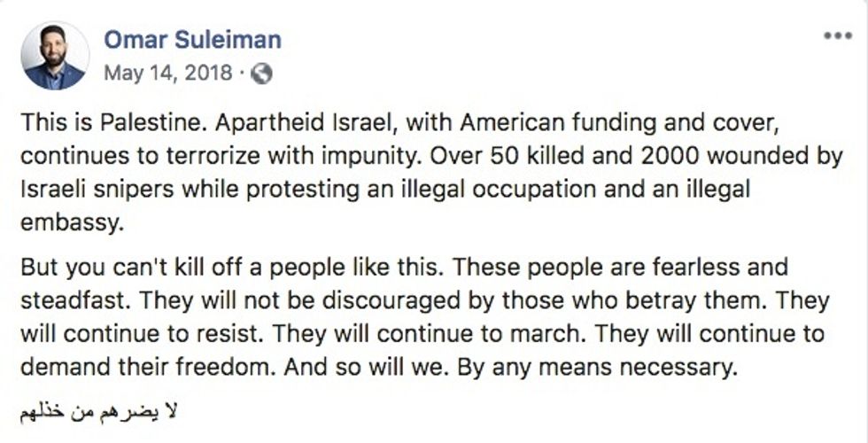Open the Omar Suleiman profile name link

192,39
